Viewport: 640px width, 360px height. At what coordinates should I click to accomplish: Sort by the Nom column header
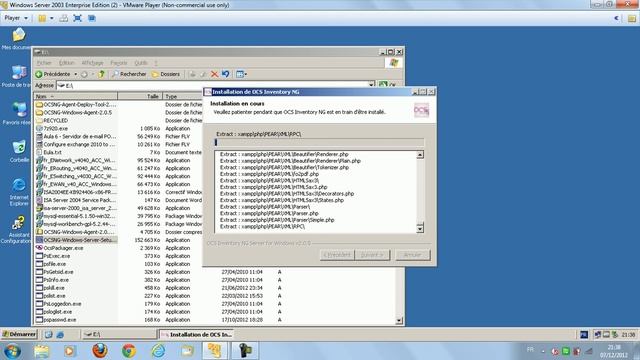tap(76, 96)
